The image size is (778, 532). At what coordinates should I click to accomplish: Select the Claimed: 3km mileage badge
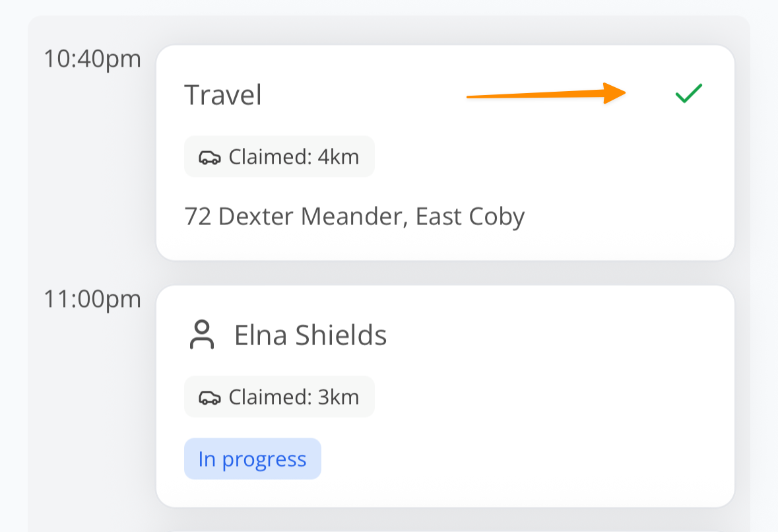279,397
